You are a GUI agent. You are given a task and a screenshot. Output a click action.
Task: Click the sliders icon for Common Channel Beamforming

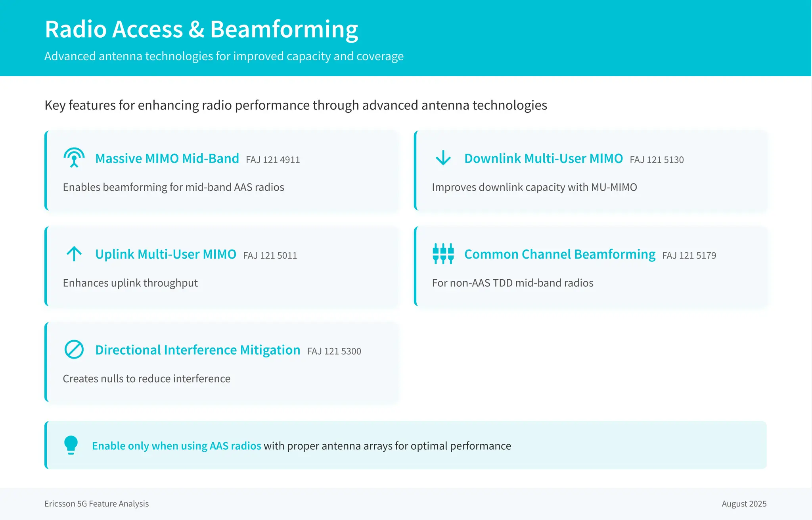click(443, 254)
